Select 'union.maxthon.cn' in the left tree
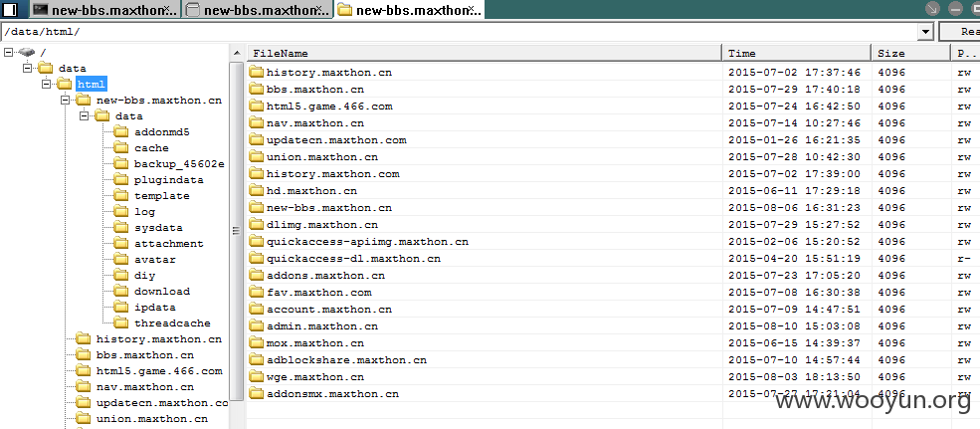 [152, 418]
